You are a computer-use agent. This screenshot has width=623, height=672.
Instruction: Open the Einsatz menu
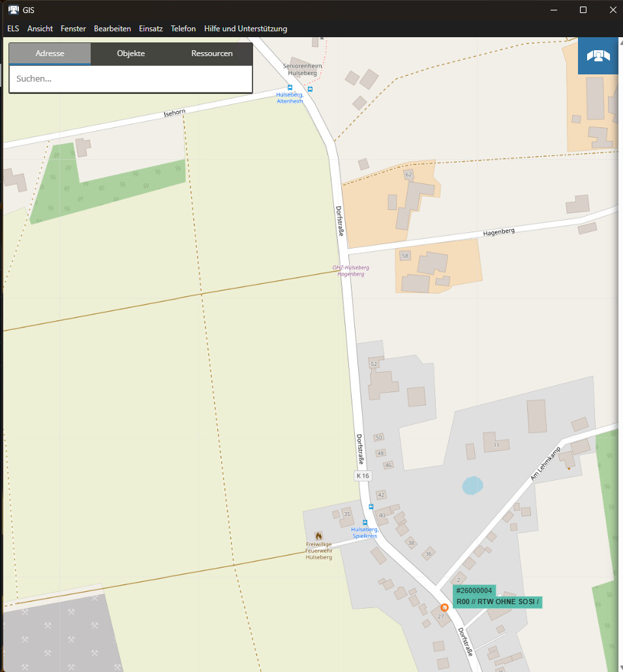pyautogui.click(x=151, y=29)
